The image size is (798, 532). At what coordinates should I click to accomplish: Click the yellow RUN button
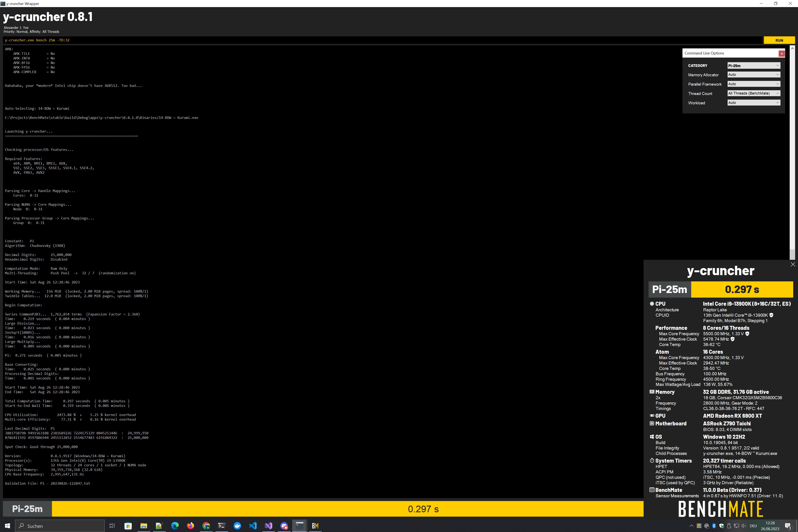(779, 40)
